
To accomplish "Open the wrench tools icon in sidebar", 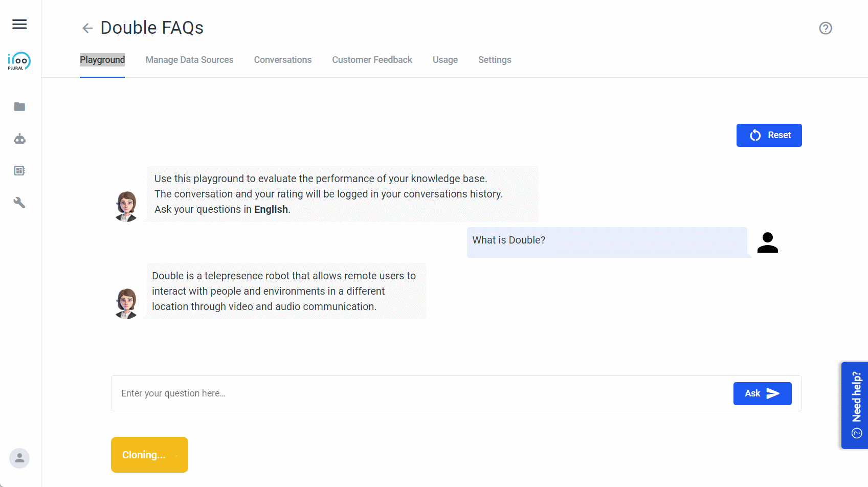I will point(19,203).
